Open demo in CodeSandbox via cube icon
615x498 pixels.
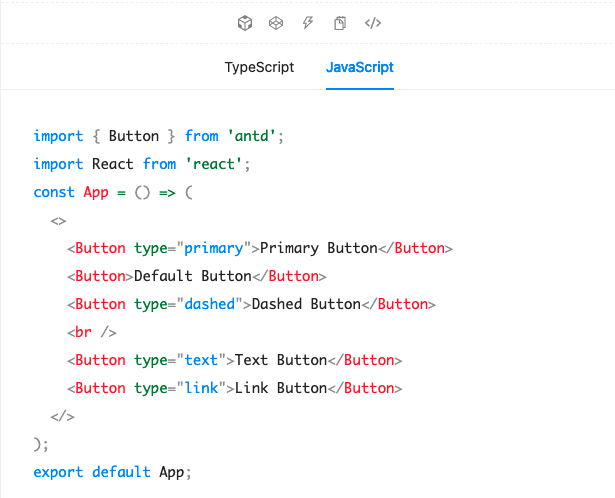pos(244,23)
